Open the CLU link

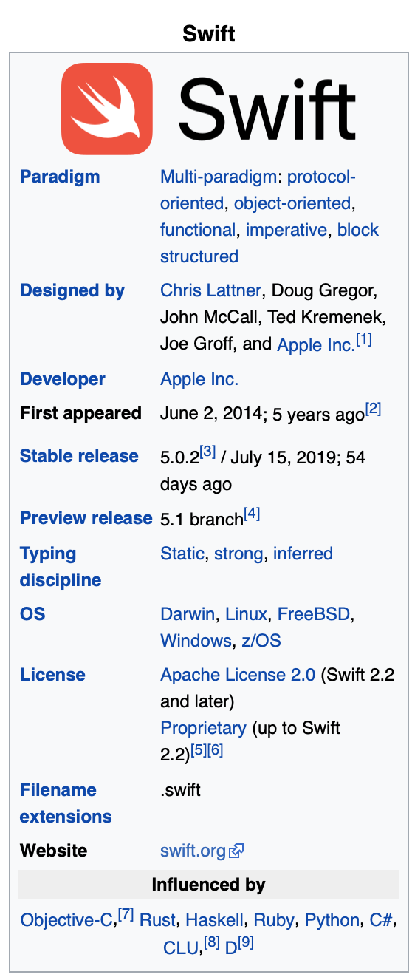179,947
